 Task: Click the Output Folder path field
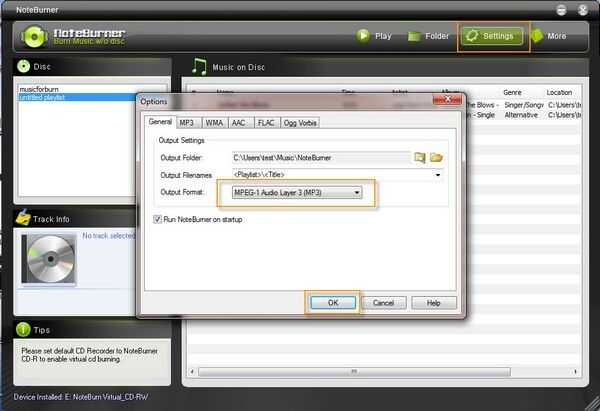321,158
